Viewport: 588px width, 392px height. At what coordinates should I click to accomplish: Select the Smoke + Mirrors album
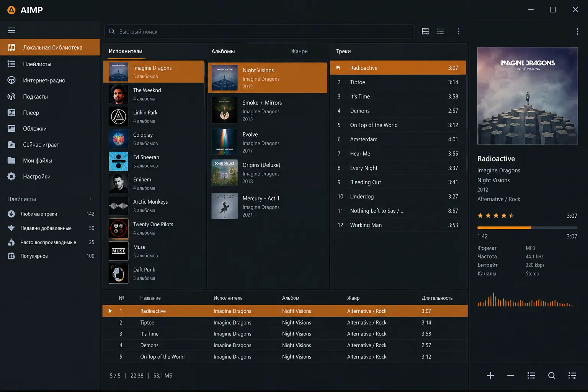pyautogui.click(x=268, y=110)
